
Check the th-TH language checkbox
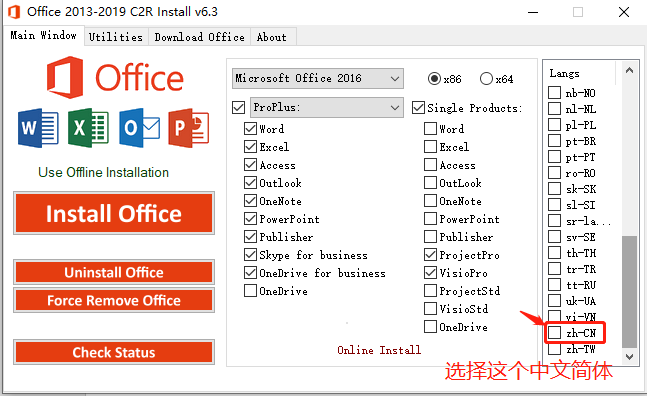tap(555, 253)
